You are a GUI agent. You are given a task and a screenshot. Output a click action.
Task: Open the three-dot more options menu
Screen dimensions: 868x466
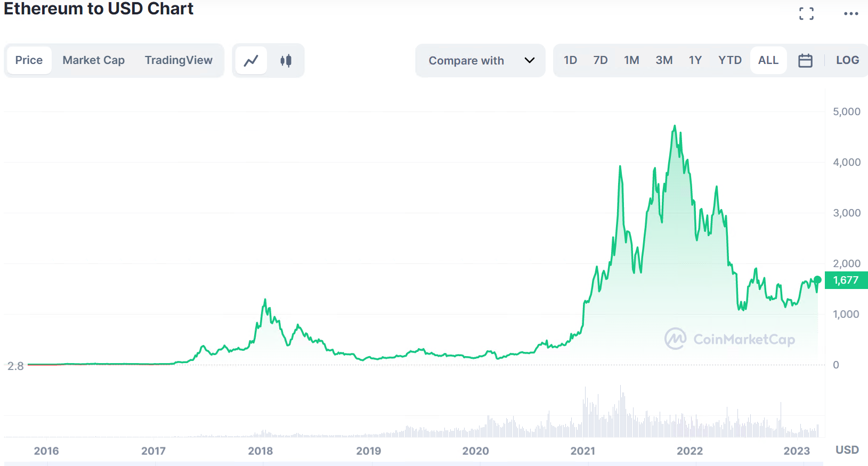pos(851,14)
